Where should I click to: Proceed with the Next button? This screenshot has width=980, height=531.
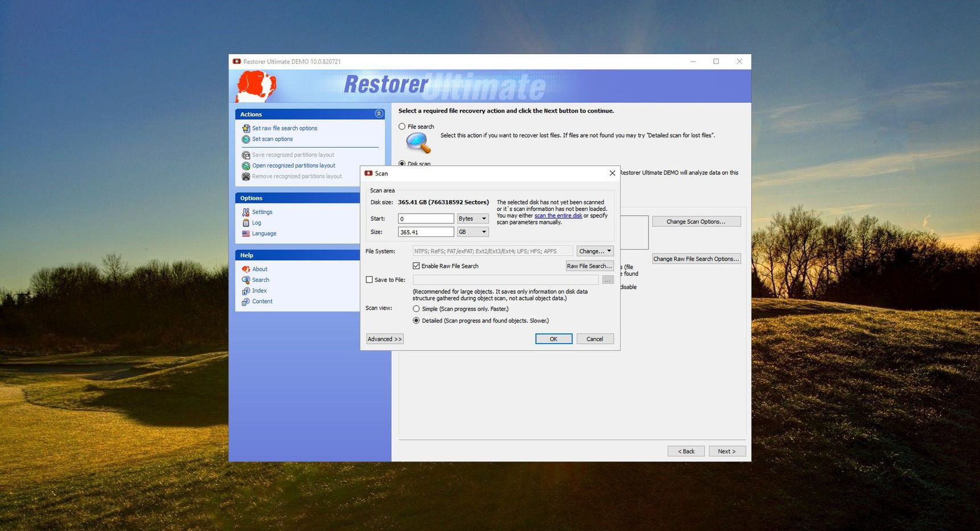(727, 451)
